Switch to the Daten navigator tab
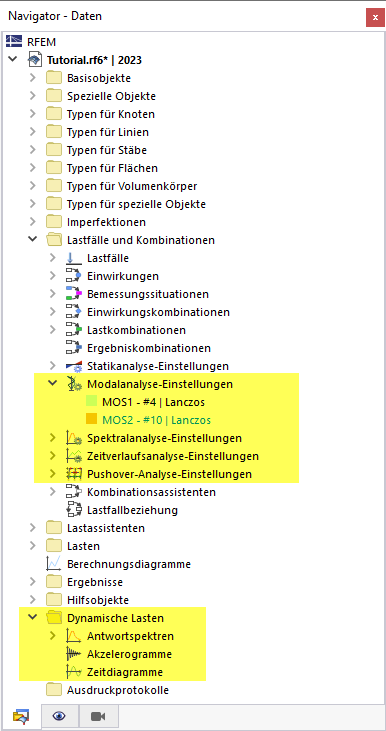 click(x=21, y=716)
